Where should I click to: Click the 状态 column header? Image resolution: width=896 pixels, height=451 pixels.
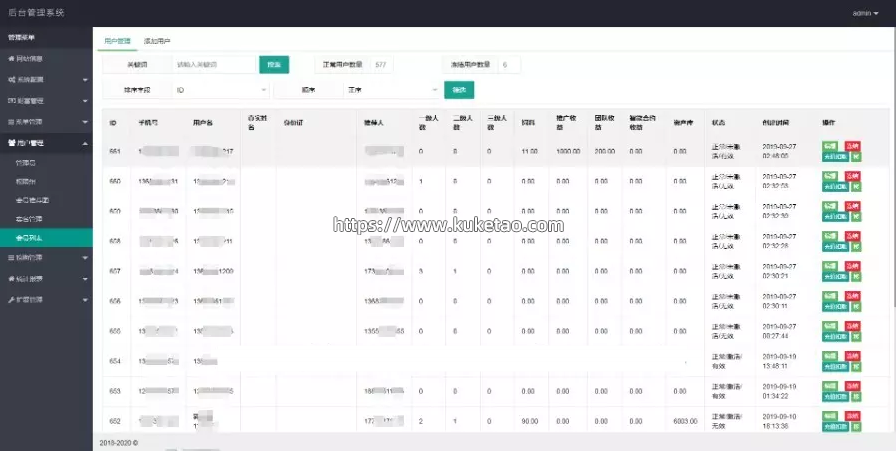[x=718, y=123]
